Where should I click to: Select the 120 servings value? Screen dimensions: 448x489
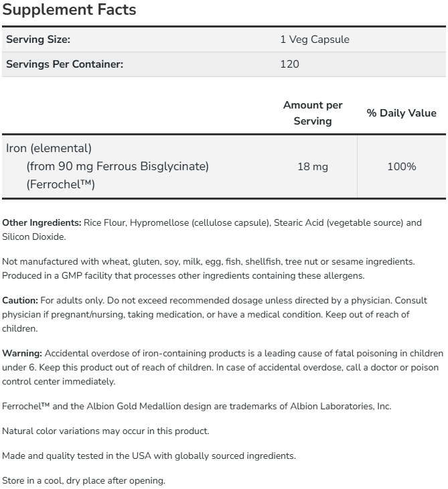[289, 64]
